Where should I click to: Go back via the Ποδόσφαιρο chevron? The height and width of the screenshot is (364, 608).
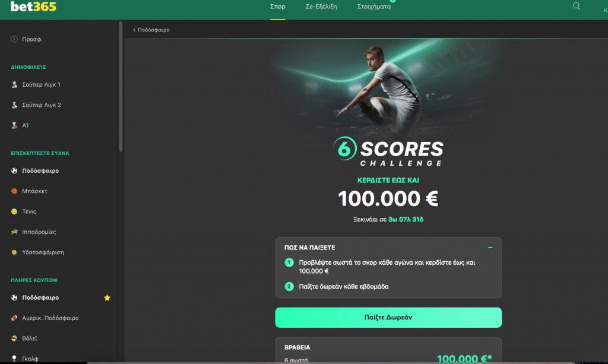point(135,30)
